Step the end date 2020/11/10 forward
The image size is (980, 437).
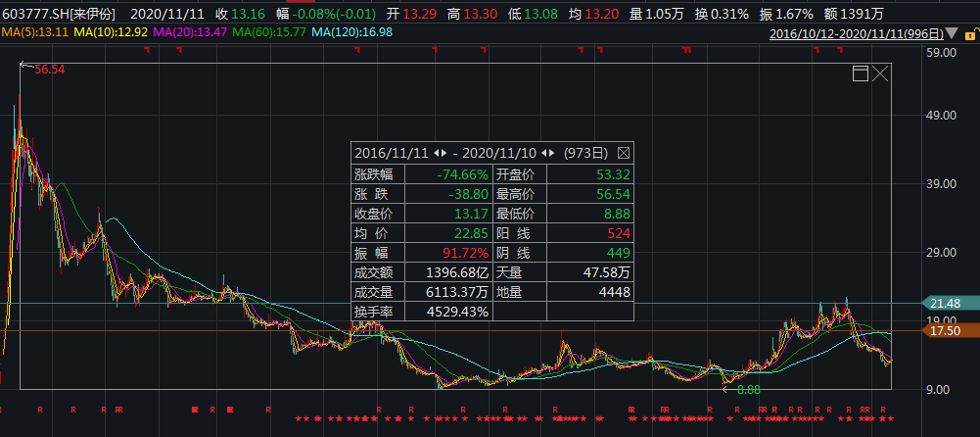pyautogui.click(x=552, y=153)
